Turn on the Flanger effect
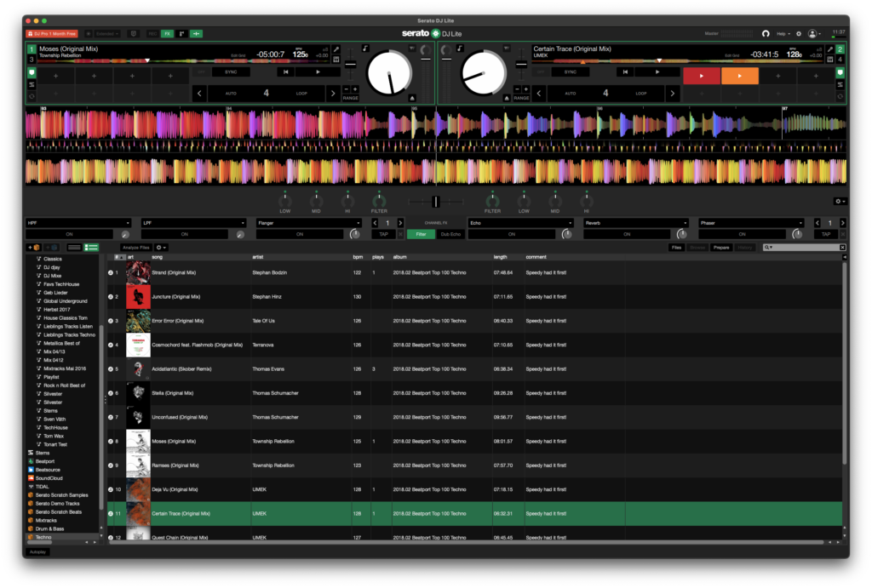Viewport: 872px width, 588px height. coord(300,234)
